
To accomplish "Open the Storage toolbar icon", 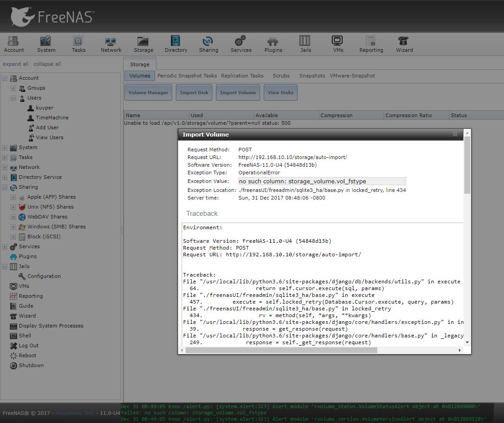I will [143, 44].
